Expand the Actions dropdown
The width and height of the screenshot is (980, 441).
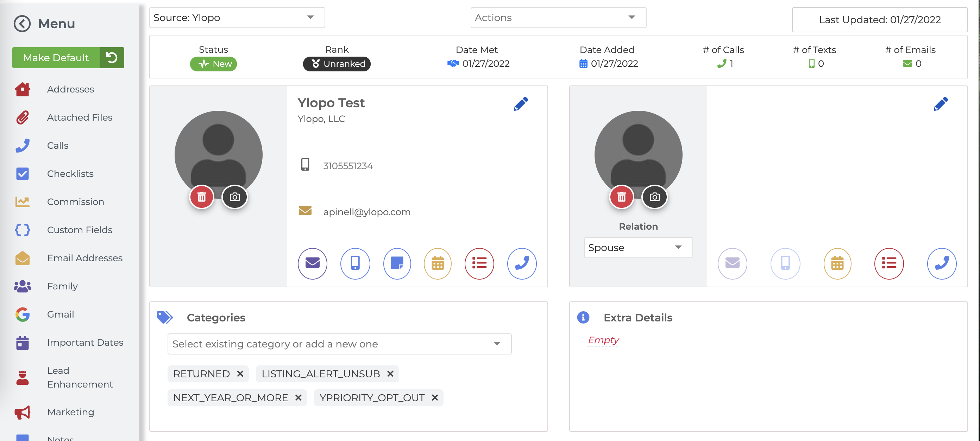558,18
